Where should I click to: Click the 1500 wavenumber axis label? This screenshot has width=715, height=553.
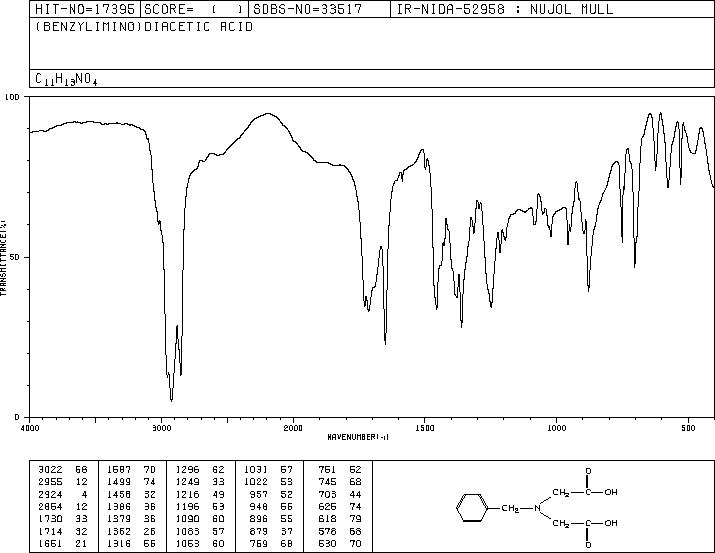coord(425,428)
